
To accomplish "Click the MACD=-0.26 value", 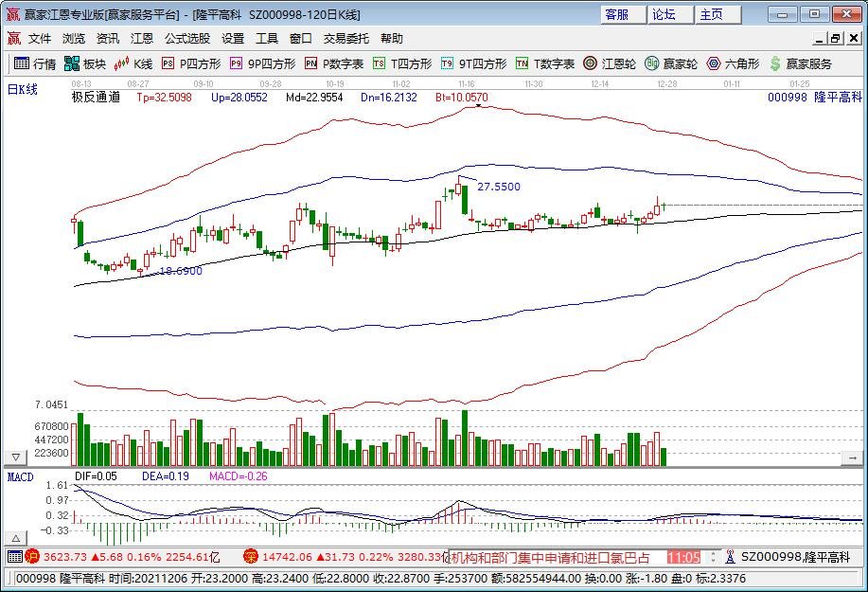I will (238, 476).
